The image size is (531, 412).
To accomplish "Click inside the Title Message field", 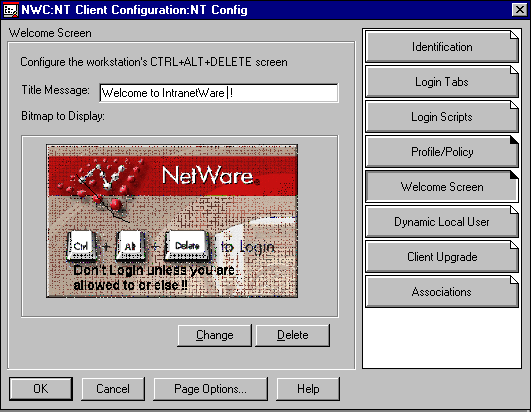I will coord(219,93).
